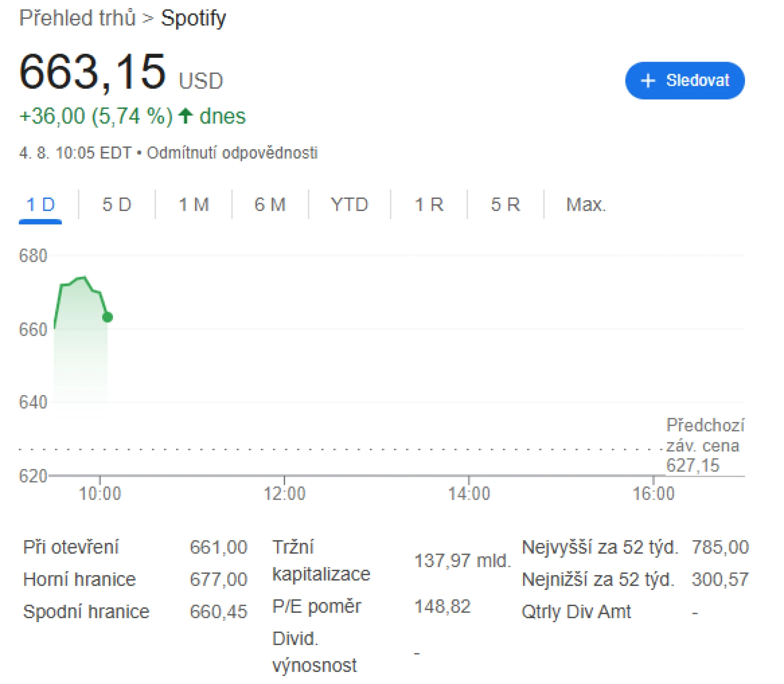Click the 10:00 time axis label

click(100, 493)
